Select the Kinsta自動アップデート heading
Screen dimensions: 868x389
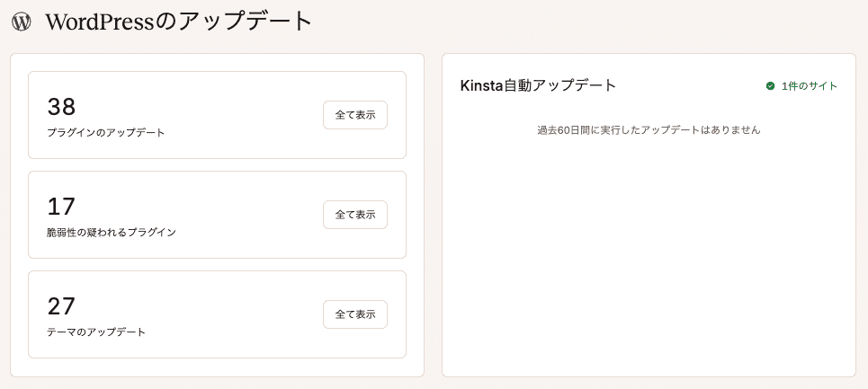coord(538,85)
